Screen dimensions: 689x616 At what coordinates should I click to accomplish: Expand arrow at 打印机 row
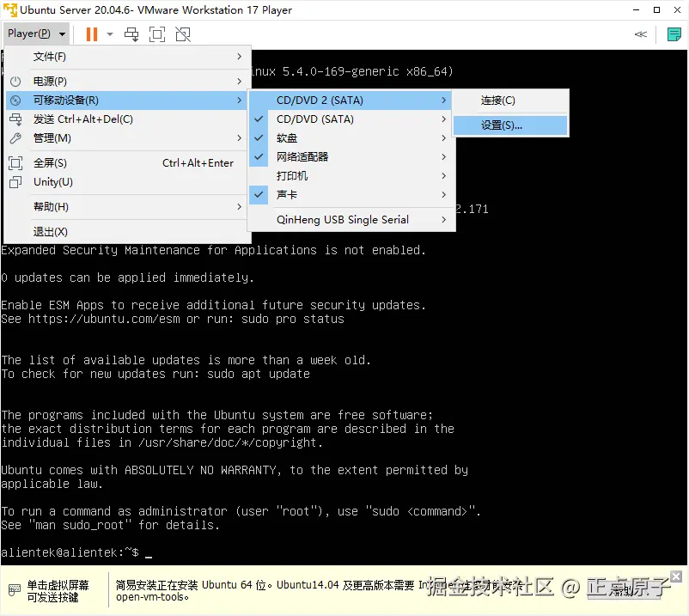tap(444, 176)
